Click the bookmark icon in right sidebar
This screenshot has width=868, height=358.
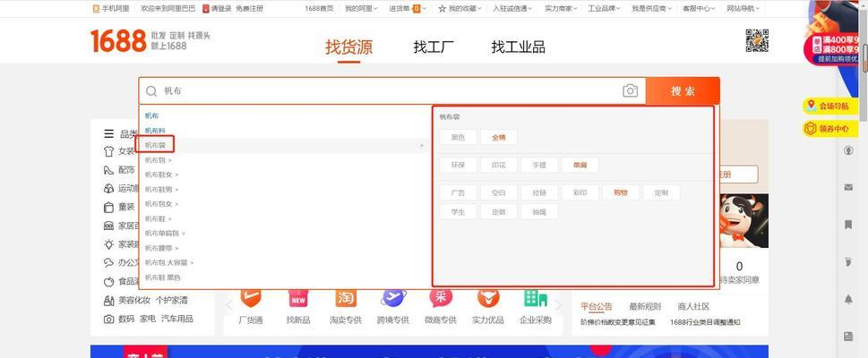pyautogui.click(x=848, y=225)
